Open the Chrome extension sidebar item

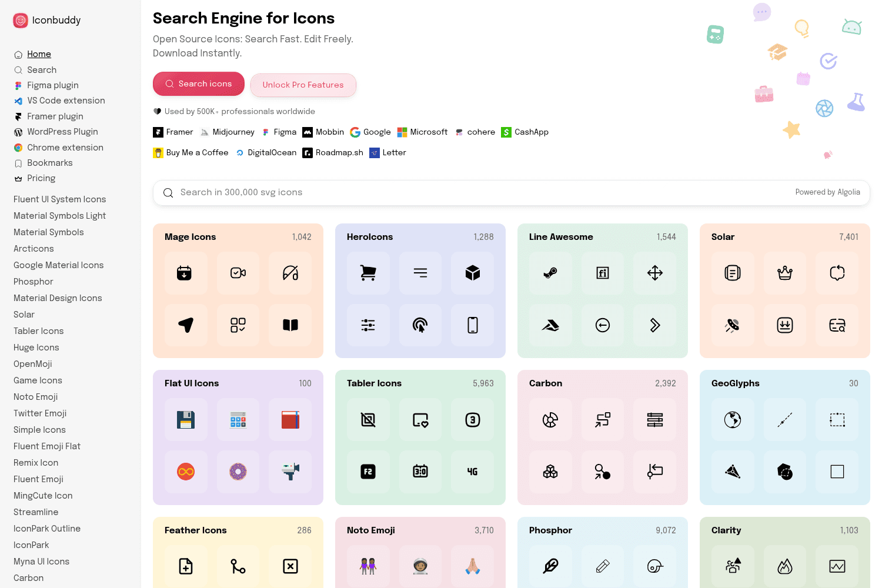65,148
